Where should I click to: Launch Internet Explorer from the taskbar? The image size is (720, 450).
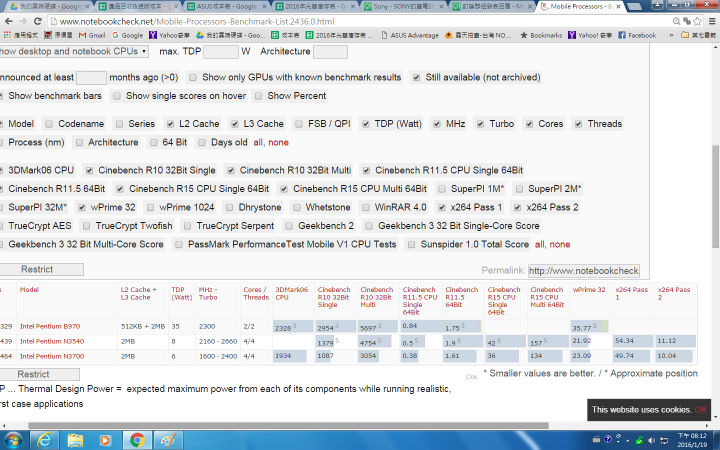click(44, 440)
